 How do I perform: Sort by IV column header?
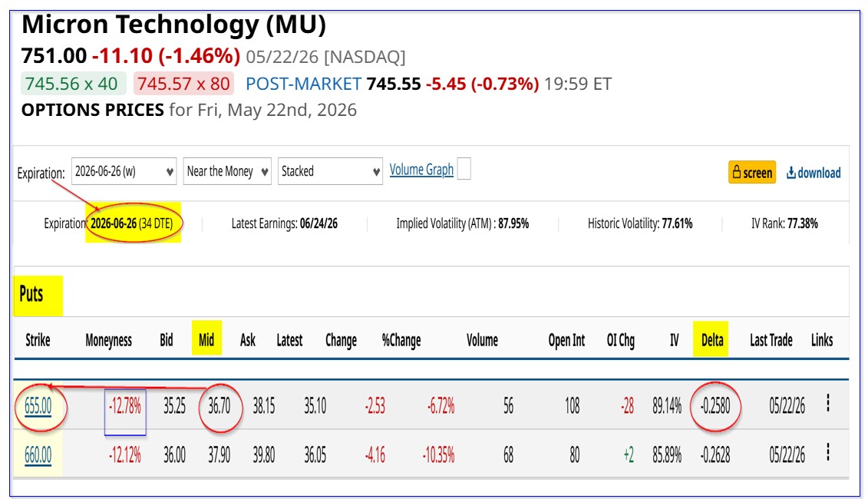tap(675, 340)
